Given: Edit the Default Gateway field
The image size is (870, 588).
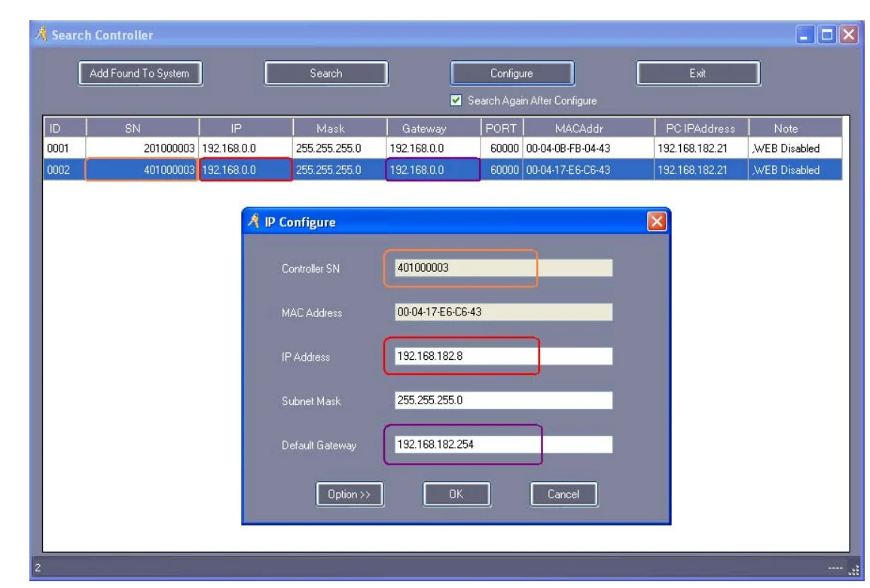Looking at the screenshot, I should tap(503, 444).
